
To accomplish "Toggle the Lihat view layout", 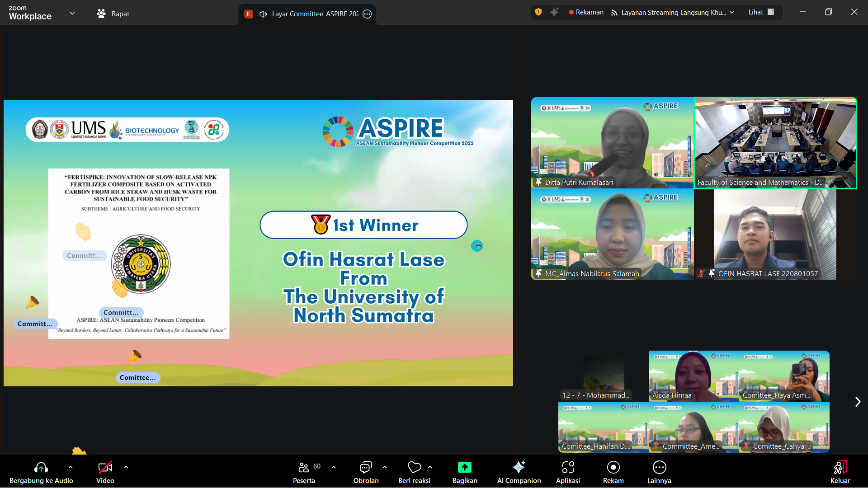I will [761, 12].
